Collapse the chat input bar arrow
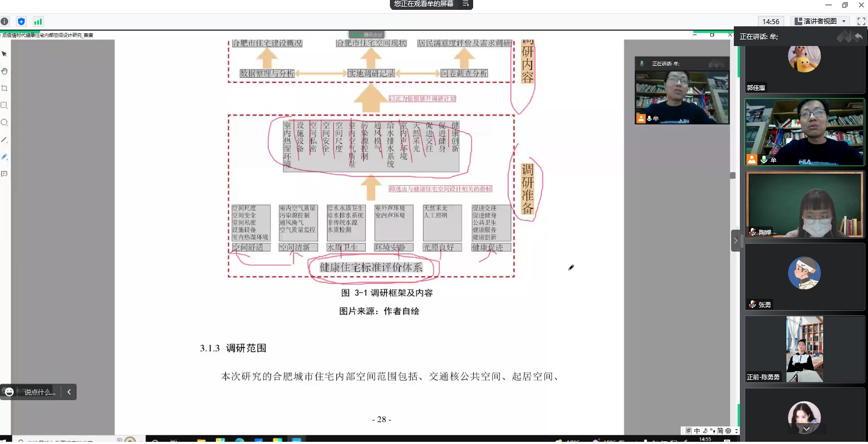Viewport: 868px width, 444px height. pos(69,392)
